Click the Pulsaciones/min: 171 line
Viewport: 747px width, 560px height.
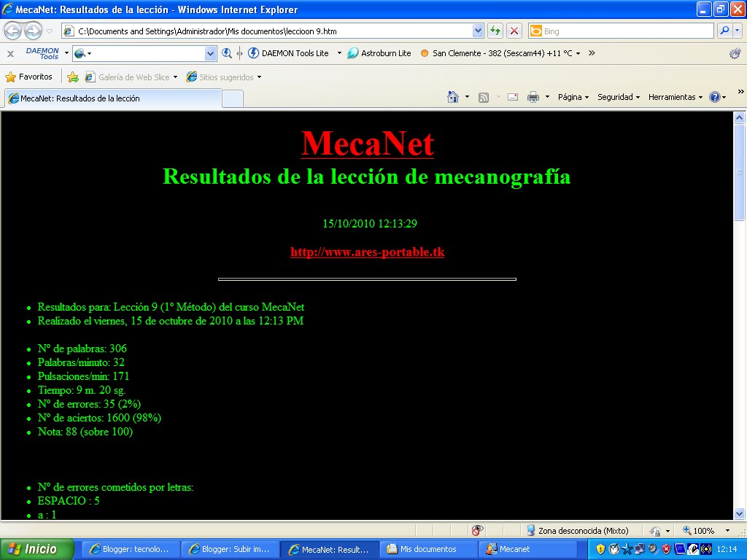click(83, 376)
